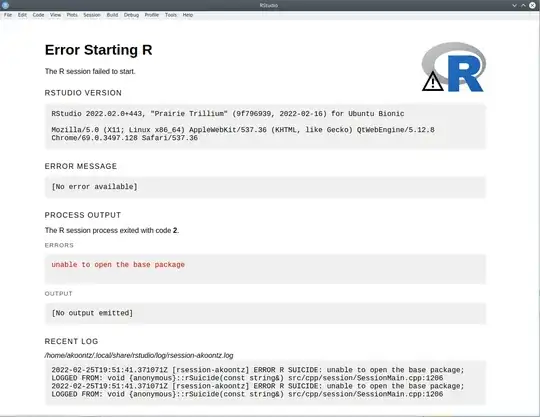
Task: Open the Plots menu
Action: (x=72, y=15)
